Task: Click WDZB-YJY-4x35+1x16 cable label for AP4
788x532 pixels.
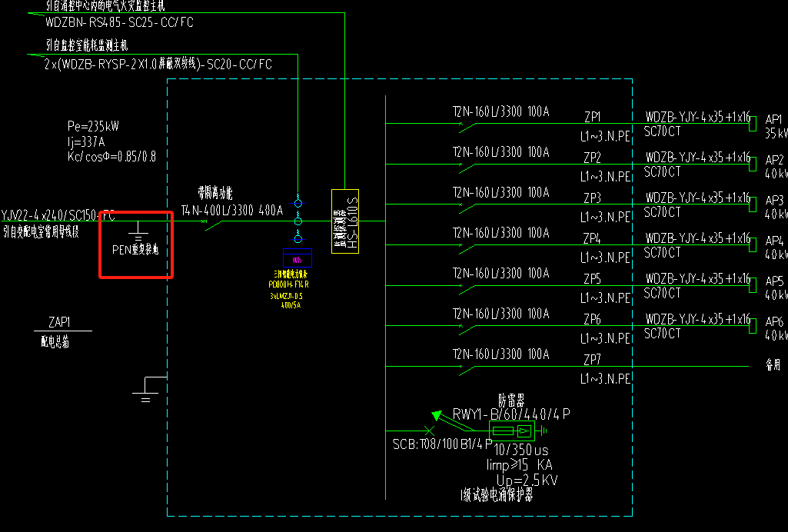Action: [698, 238]
